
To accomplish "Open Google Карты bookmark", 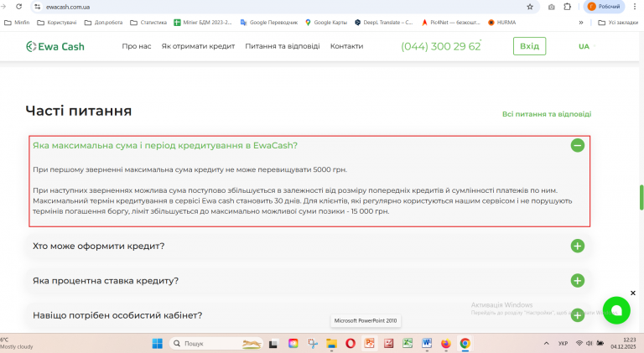I will point(326,23).
